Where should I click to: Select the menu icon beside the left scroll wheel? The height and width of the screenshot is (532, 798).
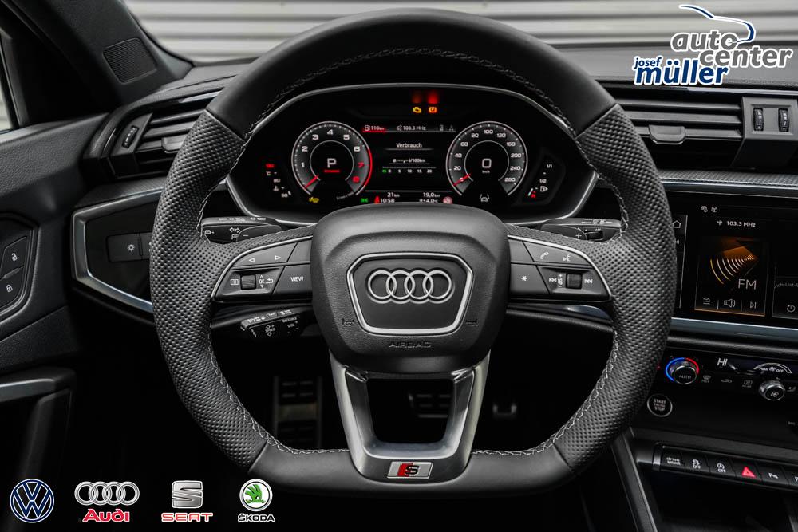234,282
